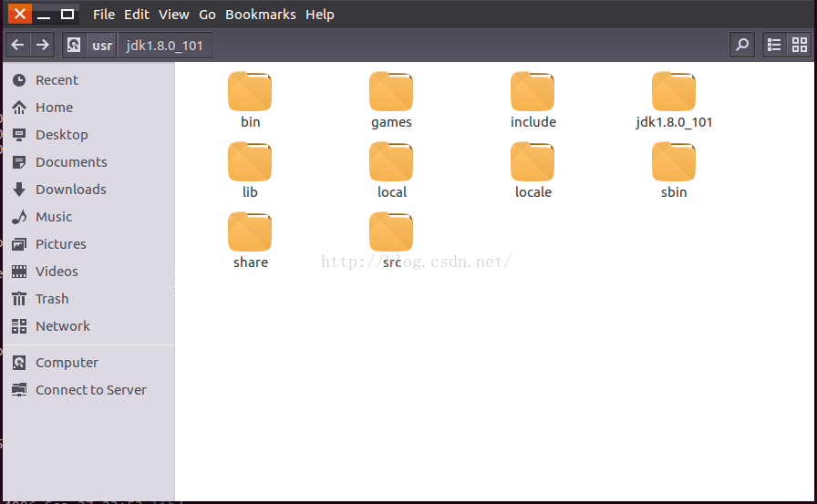Open Music in the sidebar
Viewport: 817px width, 504px height.
coord(88,217)
